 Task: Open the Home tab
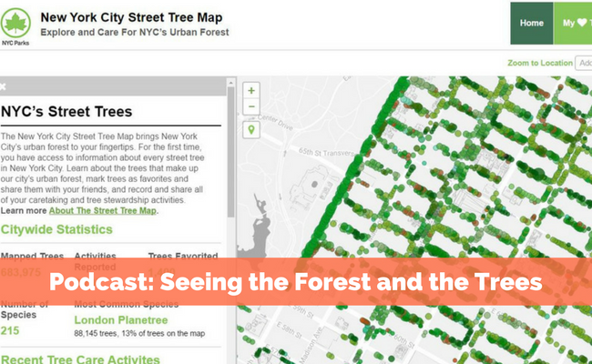(531, 23)
